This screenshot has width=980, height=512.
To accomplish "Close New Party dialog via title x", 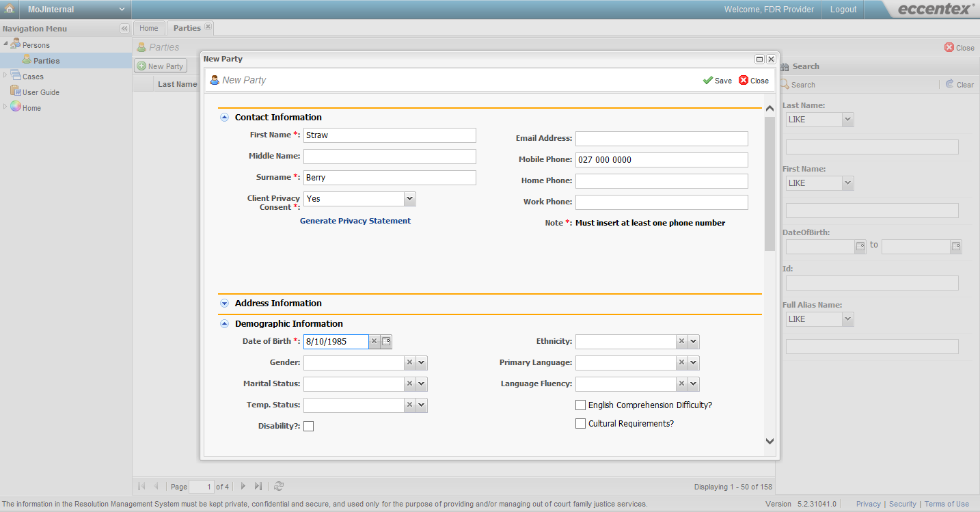I will [x=771, y=59].
